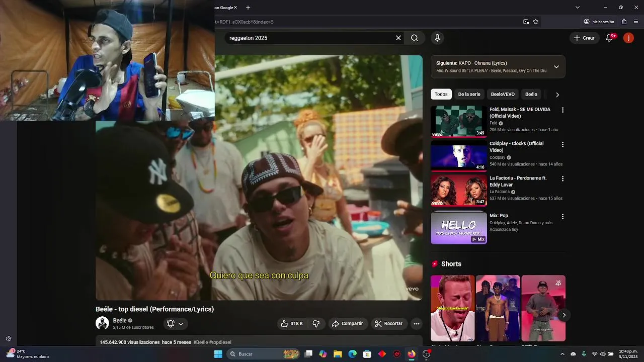Open the Windows Start menu

pyautogui.click(x=218, y=354)
